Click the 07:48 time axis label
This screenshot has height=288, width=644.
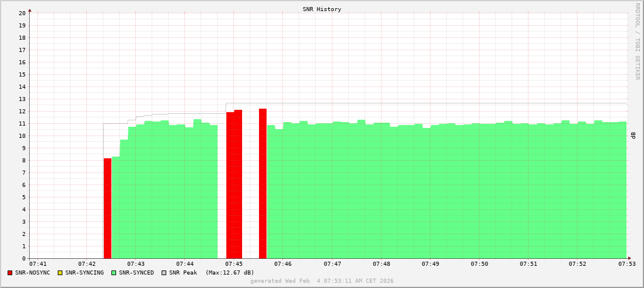click(381, 264)
